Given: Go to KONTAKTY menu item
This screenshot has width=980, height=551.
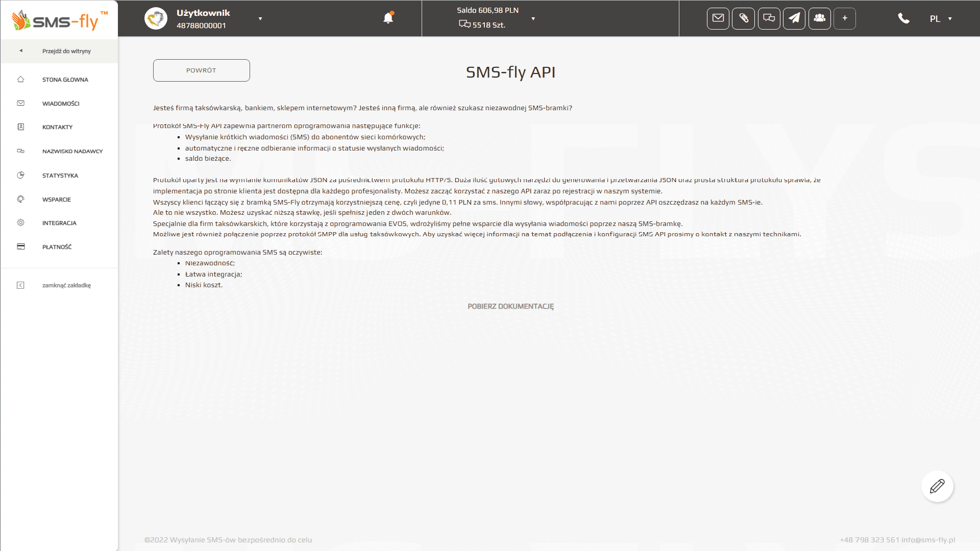Looking at the screenshot, I should (57, 127).
